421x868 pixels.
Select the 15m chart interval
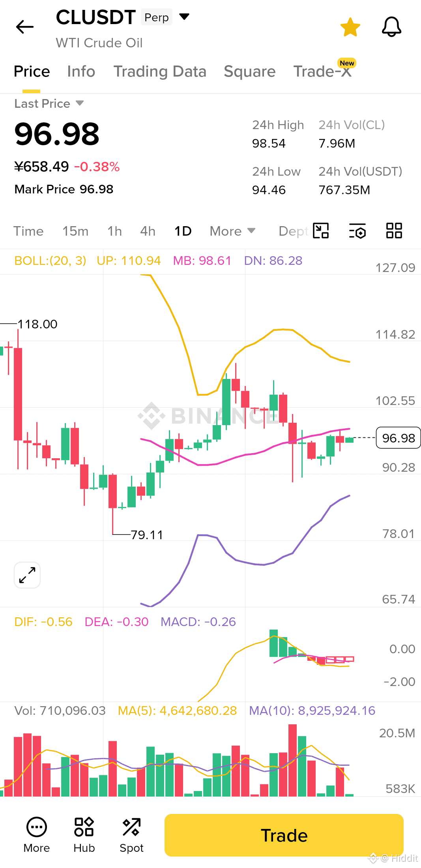(75, 231)
